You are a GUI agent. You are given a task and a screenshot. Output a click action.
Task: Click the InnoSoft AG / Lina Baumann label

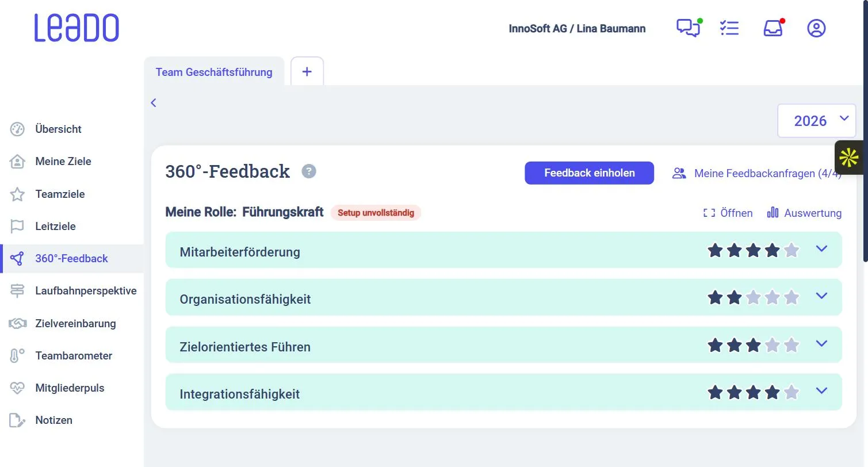coord(577,29)
